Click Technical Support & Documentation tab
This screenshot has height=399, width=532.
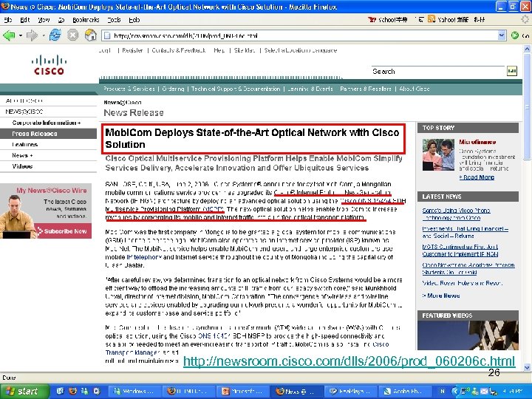click(236, 89)
